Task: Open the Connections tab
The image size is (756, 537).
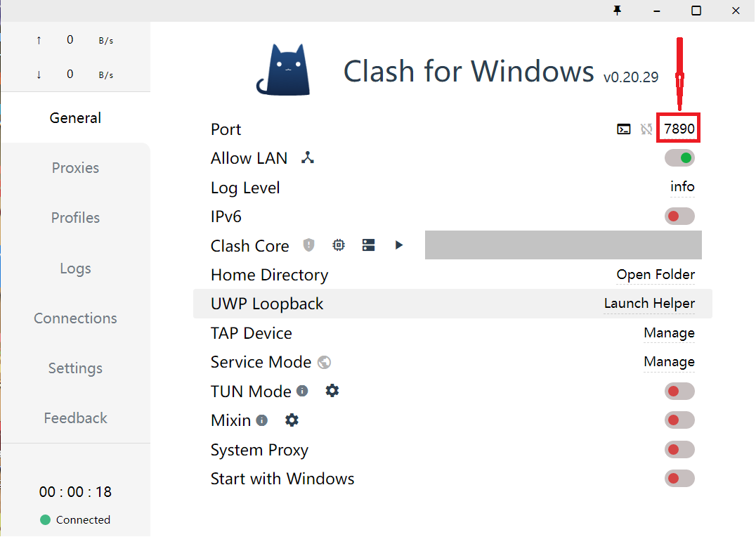Action: click(75, 318)
